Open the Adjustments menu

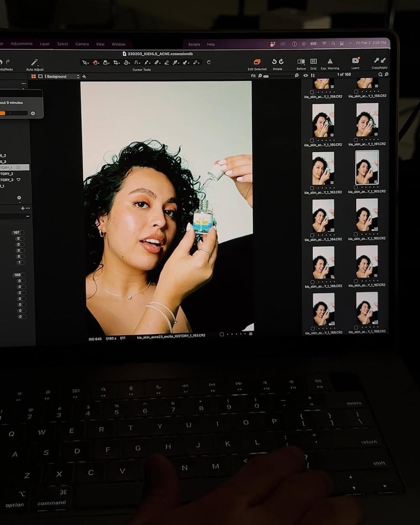coord(21,44)
